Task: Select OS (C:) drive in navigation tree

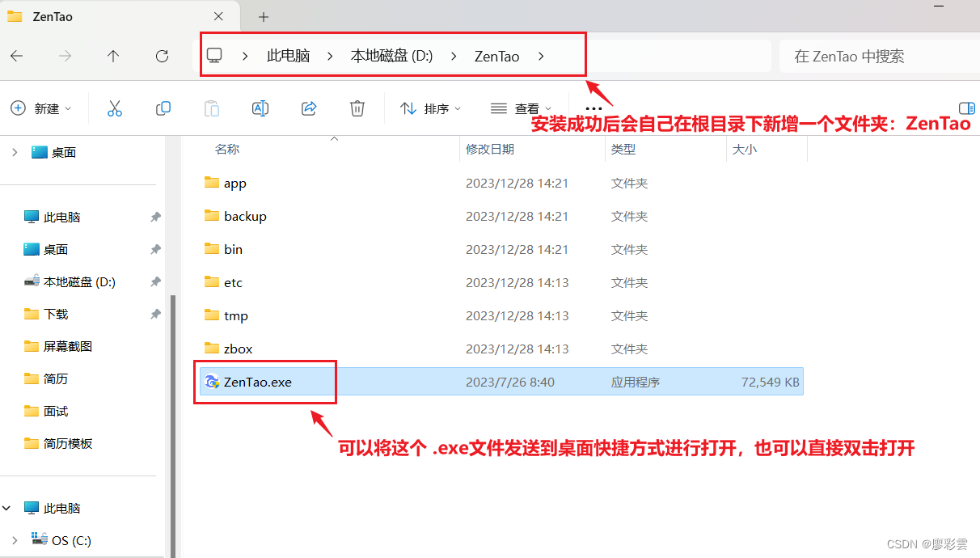Action: (71, 540)
